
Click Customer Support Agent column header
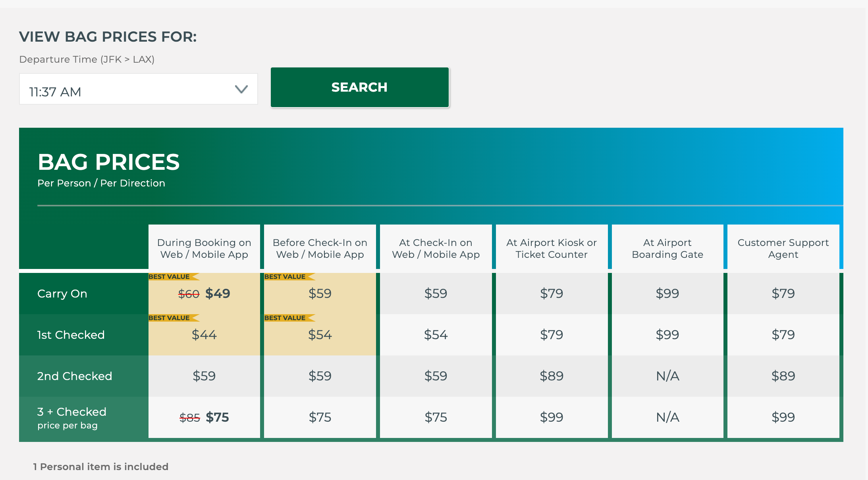pyautogui.click(x=783, y=248)
